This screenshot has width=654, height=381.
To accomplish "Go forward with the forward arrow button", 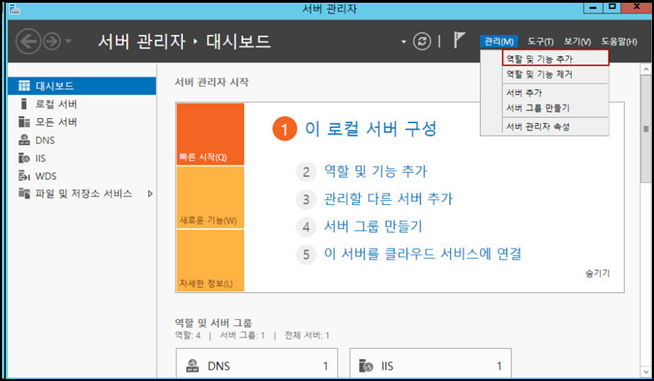I will tap(52, 41).
